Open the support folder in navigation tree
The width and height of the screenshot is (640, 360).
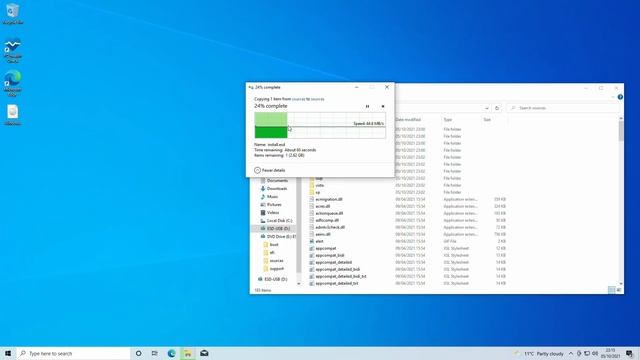276,269
